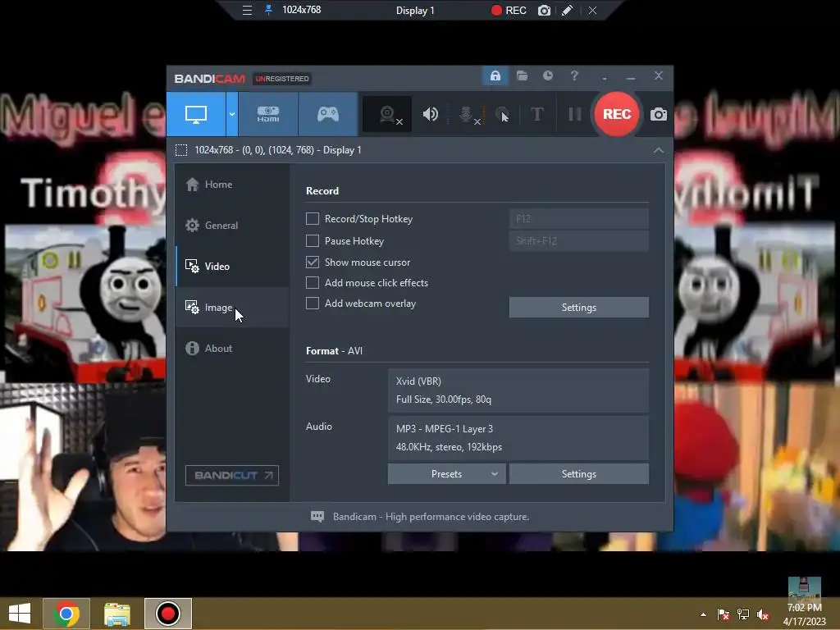This screenshot has height=630, width=840.
Task: Click the lock icon in title bar
Action: point(495,75)
